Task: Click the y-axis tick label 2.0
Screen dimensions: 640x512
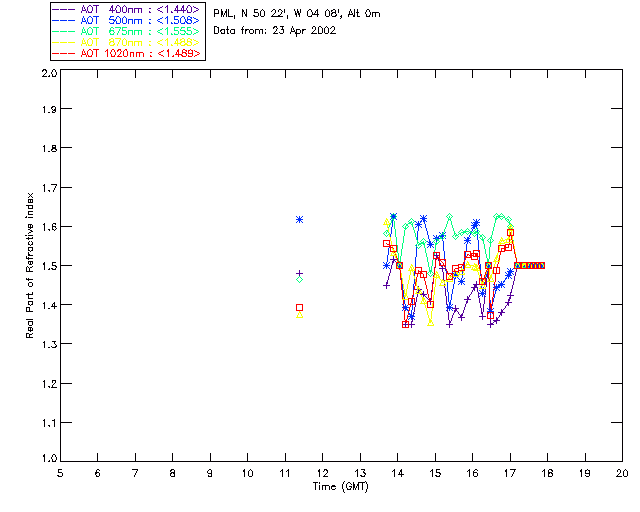Action: click(49, 73)
